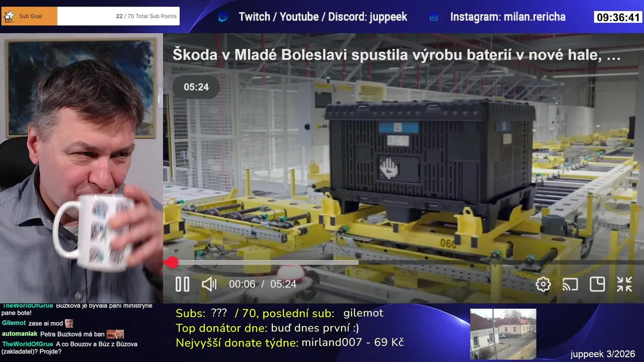This screenshot has width=644, height=362.
Task: Click the 09:36:41 clock
Action: pos(618,18)
